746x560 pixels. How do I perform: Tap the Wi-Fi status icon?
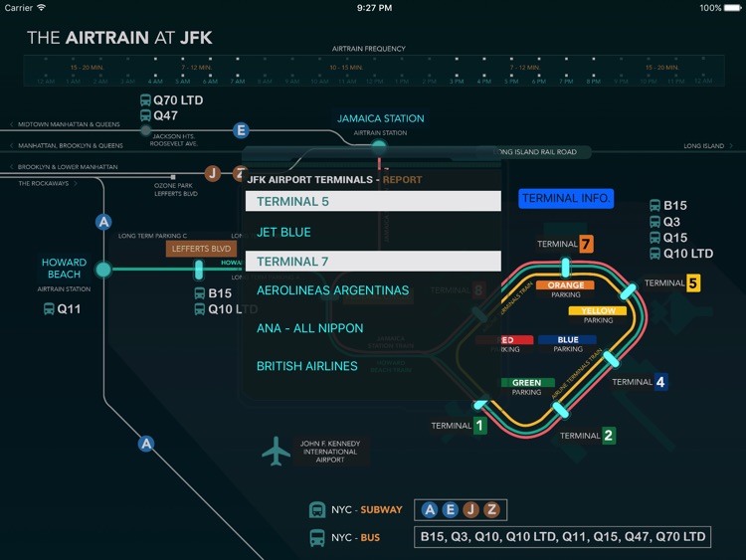[42, 8]
